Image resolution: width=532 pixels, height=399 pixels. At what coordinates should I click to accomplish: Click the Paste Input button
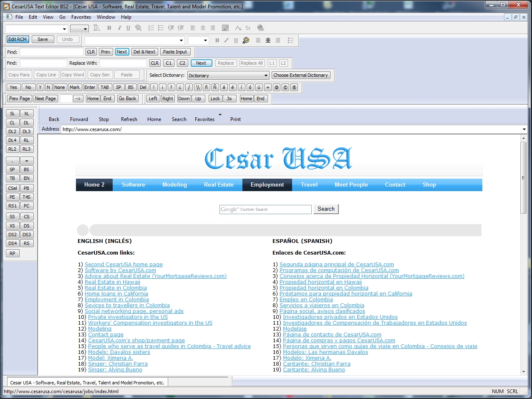point(175,52)
